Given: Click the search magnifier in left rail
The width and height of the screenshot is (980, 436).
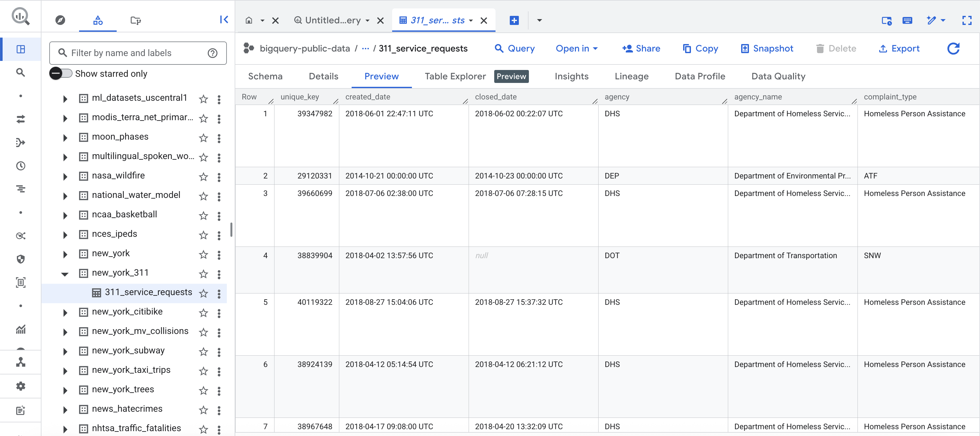Looking at the screenshot, I should [x=20, y=72].
